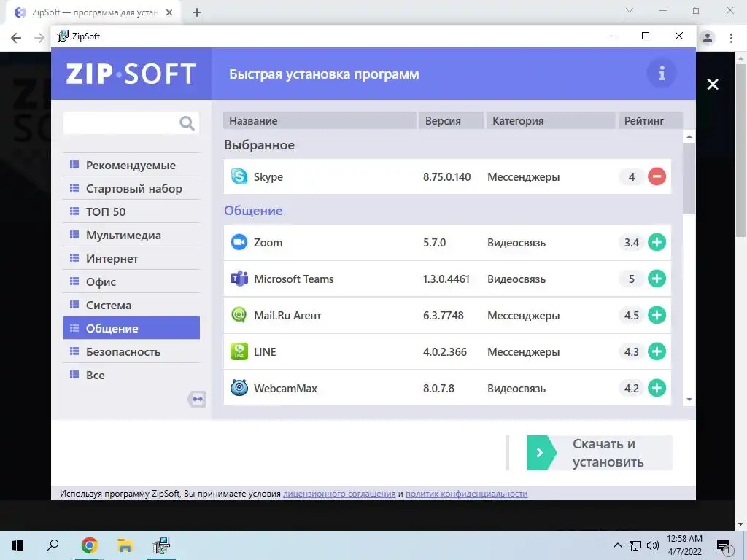
Task: Click the Skype rating value 4
Action: click(632, 177)
